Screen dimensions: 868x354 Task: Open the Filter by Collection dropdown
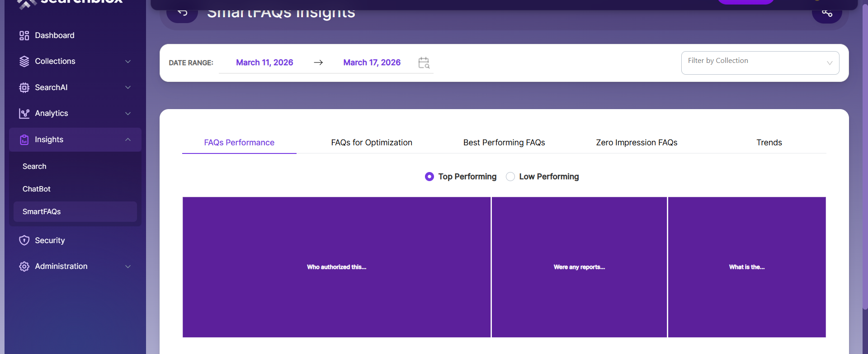pyautogui.click(x=760, y=63)
